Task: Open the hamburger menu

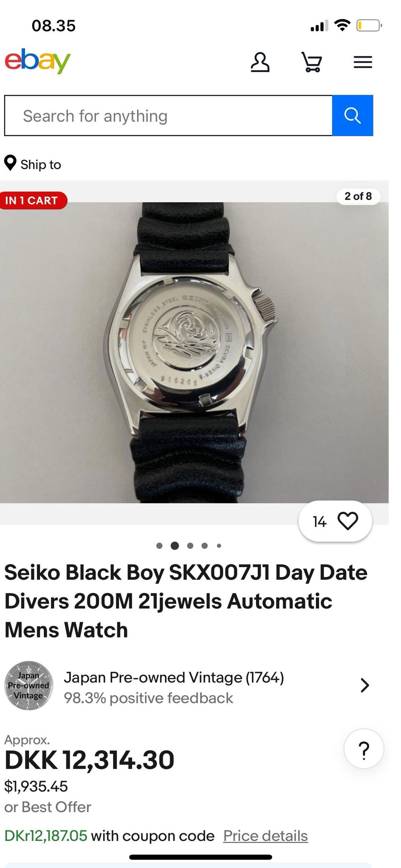Action: (x=363, y=62)
